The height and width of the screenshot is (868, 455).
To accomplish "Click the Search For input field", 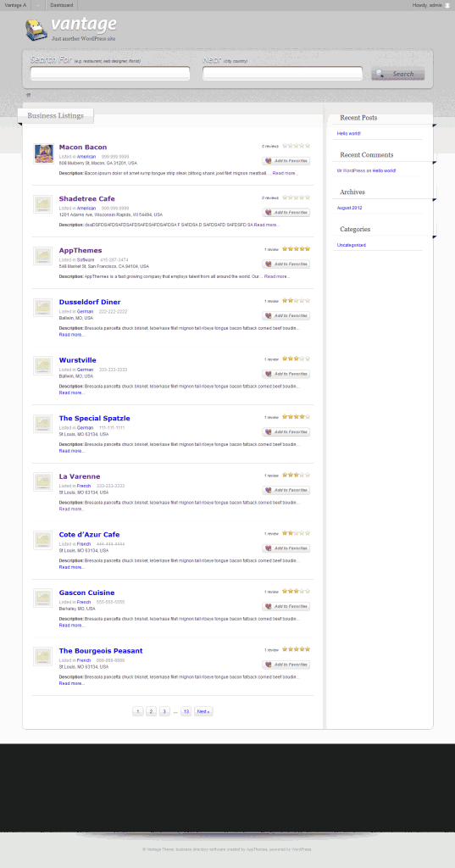I will pos(110,74).
